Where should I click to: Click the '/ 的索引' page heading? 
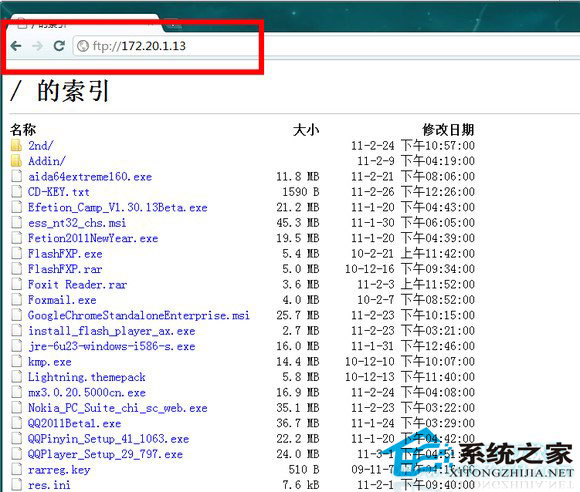tap(60, 91)
